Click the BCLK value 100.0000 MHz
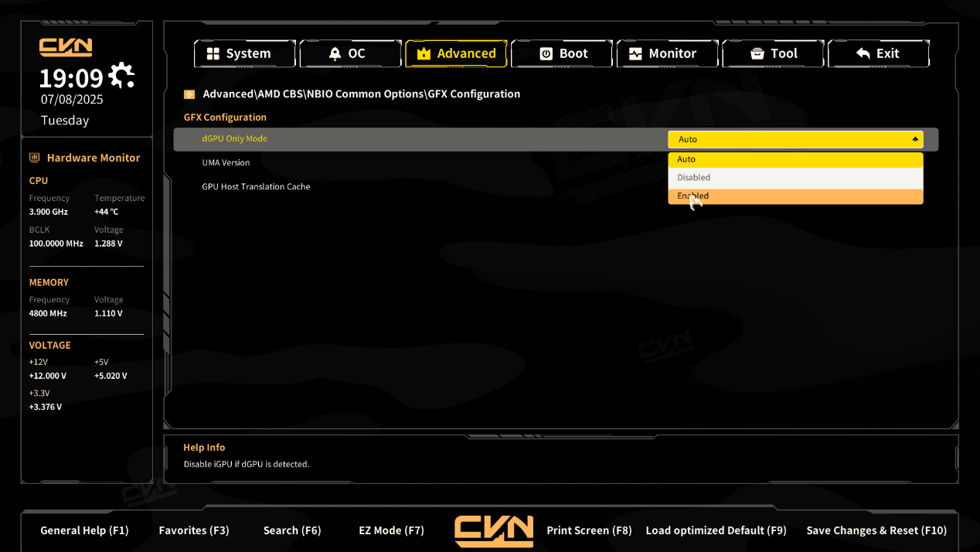 coord(56,244)
